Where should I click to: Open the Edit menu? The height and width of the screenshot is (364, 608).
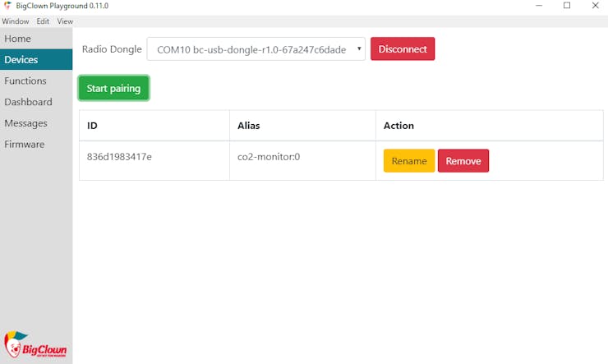click(43, 21)
